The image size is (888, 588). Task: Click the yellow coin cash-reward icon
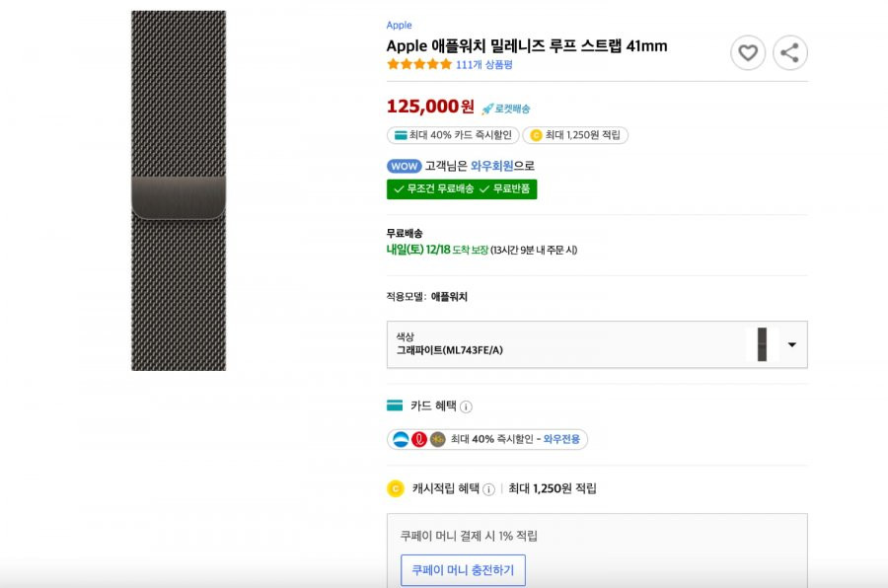(396, 488)
